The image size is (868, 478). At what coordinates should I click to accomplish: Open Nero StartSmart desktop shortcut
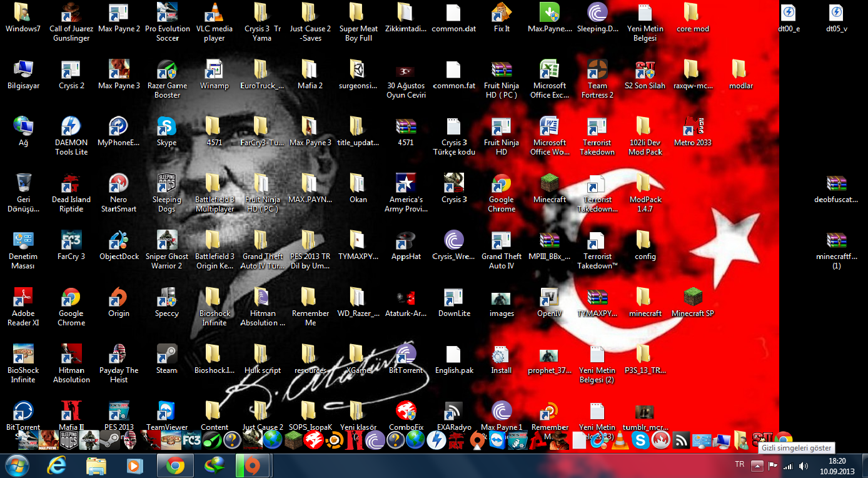(x=119, y=193)
